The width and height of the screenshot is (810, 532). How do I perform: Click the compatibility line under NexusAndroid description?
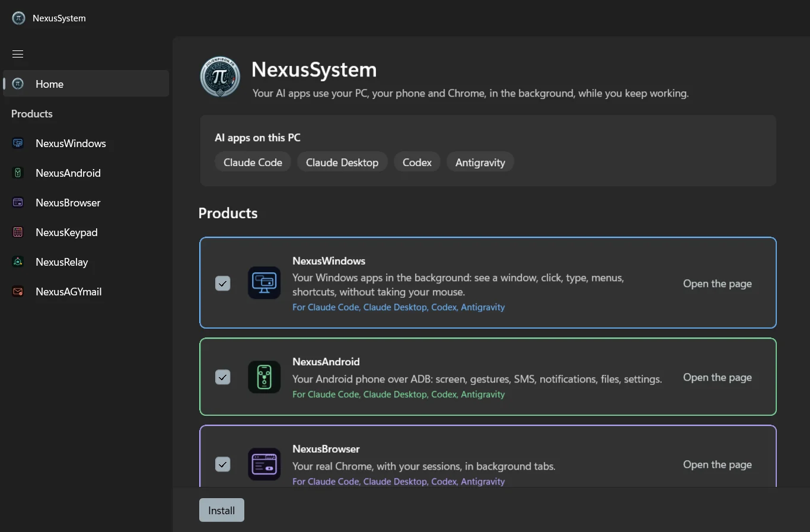[x=398, y=394]
